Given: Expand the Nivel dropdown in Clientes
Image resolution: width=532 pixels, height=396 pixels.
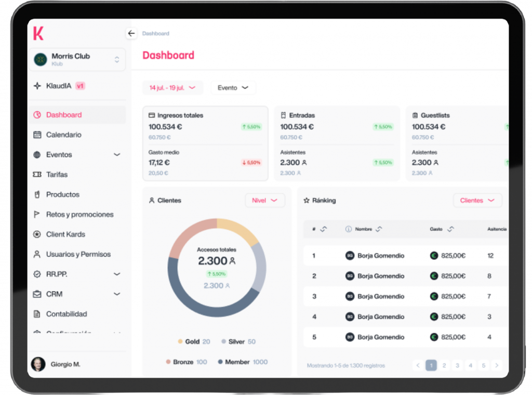Looking at the screenshot, I should pos(264,201).
